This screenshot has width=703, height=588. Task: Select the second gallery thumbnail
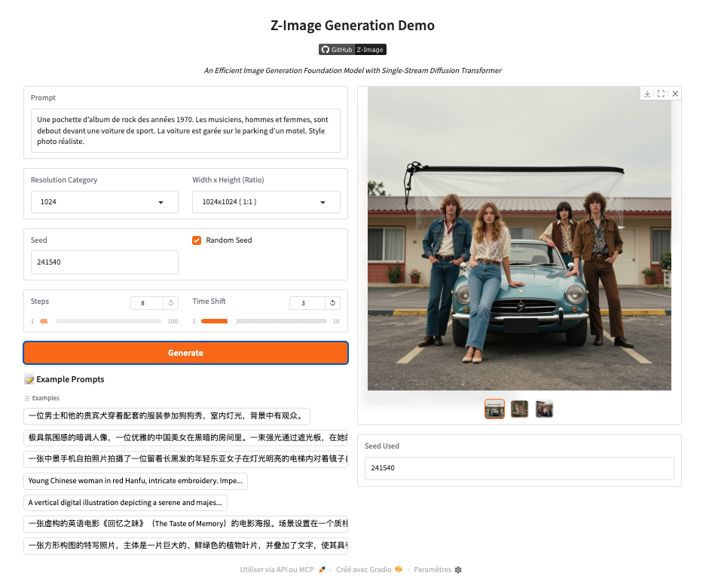coord(519,409)
